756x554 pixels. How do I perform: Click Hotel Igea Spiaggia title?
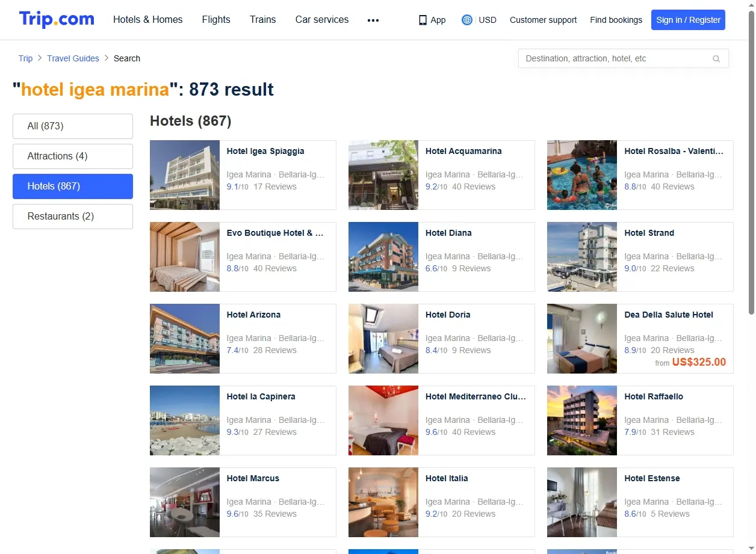pos(265,151)
